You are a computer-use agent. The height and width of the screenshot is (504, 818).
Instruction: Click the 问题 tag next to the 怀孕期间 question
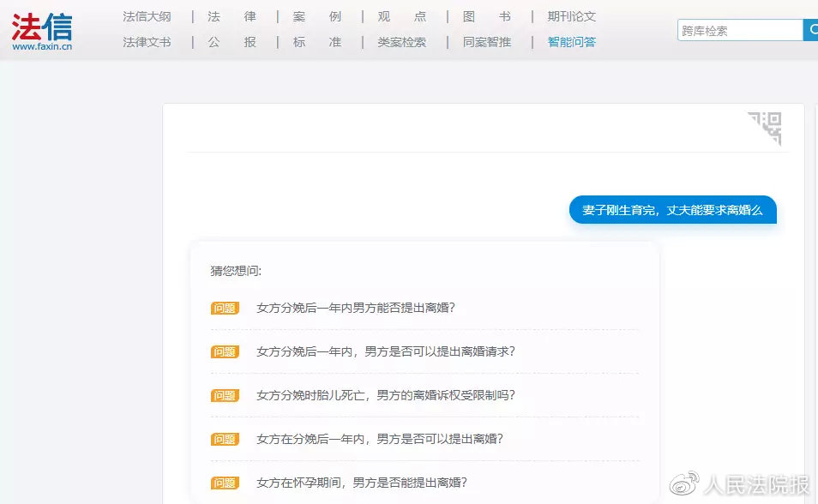coord(224,483)
